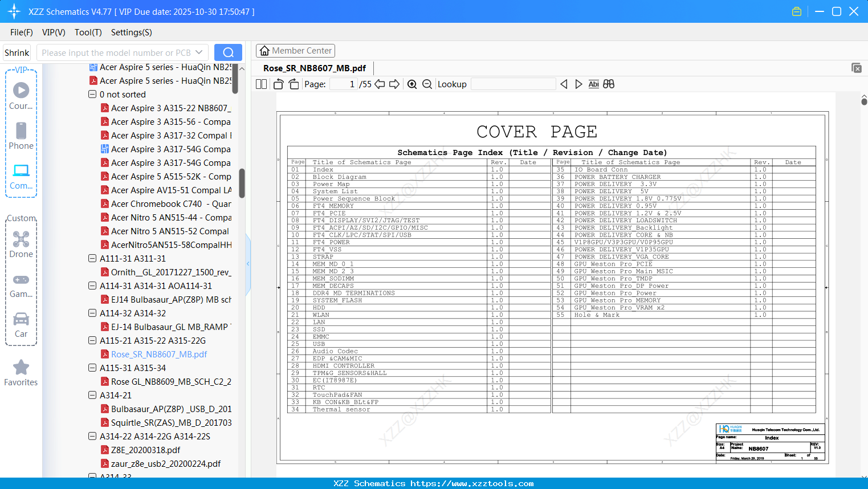Collapse the A115-31 A315-34 folder
Image resolution: width=868 pixels, height=489 pixels.
pyautogui.click(x=92, y=368)
